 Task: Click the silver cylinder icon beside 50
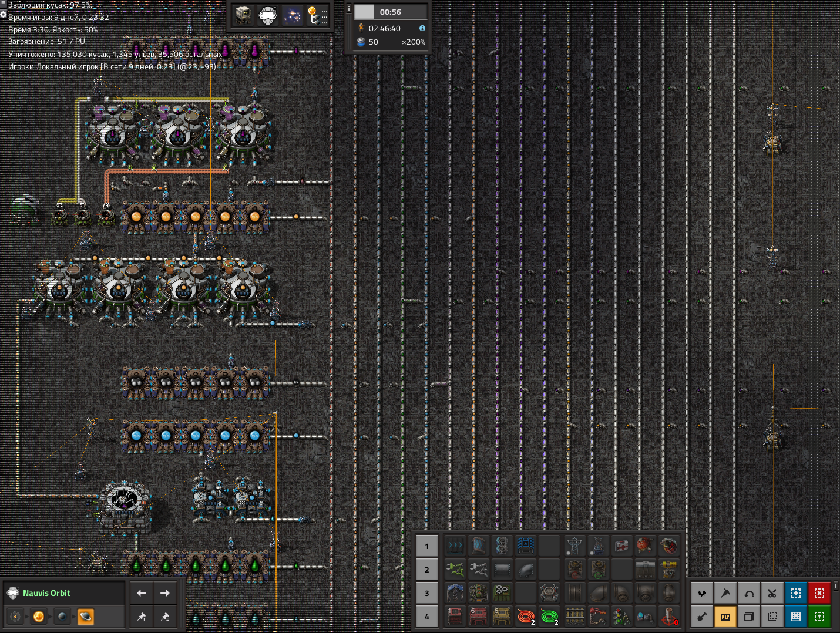(x=361, y=42)
